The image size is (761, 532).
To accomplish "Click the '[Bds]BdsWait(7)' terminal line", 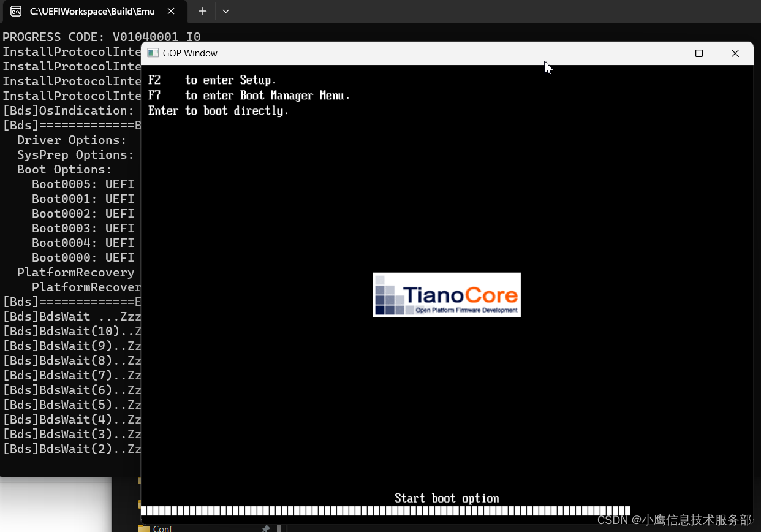I will click(72, 375).
